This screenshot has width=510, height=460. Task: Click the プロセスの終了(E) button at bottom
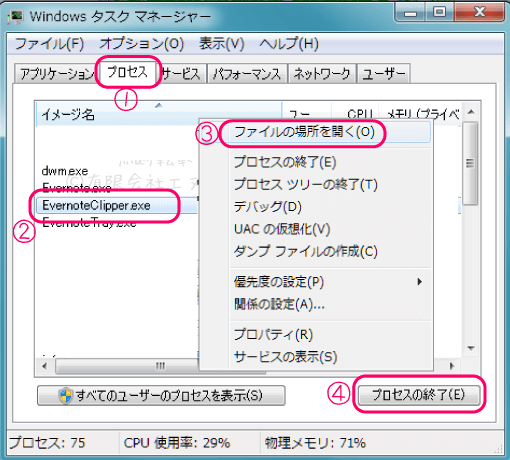419,395
